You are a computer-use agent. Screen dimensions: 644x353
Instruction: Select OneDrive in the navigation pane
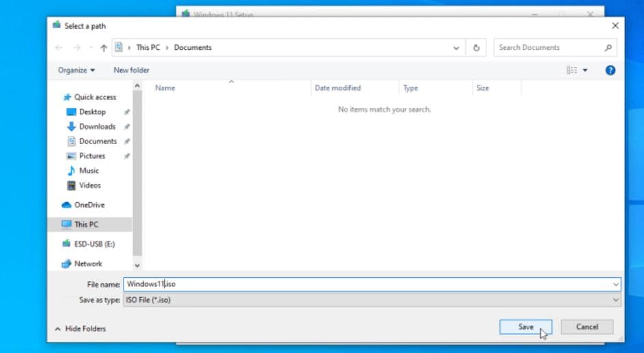pos(89,205)
